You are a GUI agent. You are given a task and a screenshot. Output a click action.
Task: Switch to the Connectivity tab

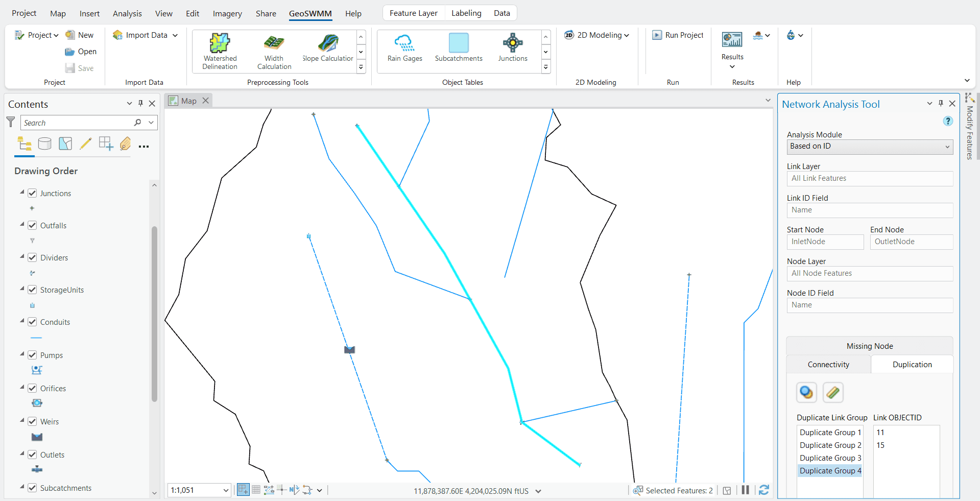(828, 364)
